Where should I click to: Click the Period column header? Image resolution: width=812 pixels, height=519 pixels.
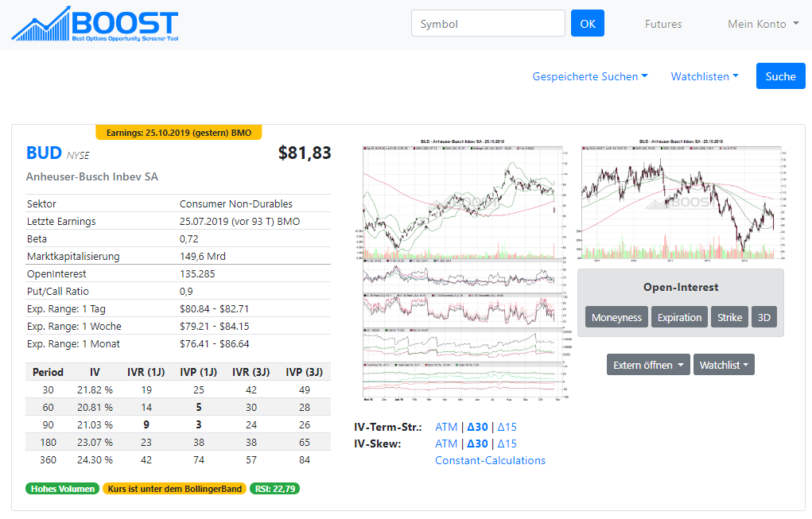point(48,372)
